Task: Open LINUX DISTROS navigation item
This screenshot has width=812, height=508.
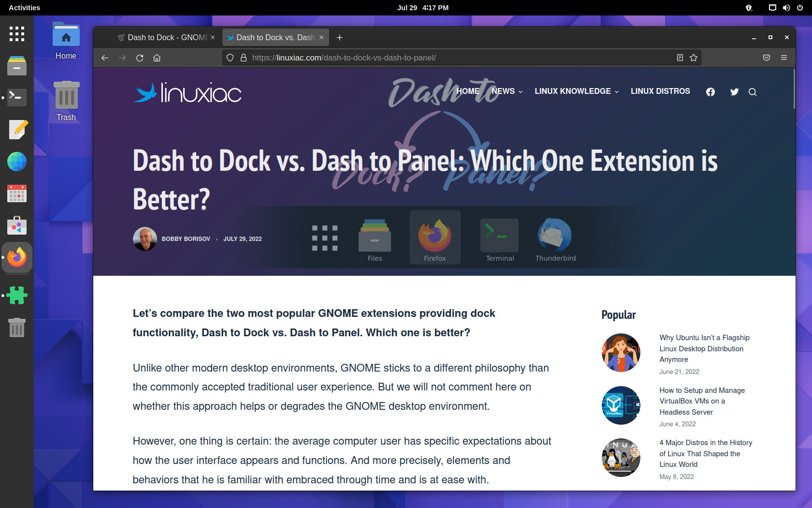Action: pyautogui.click(x=660, y=91)
